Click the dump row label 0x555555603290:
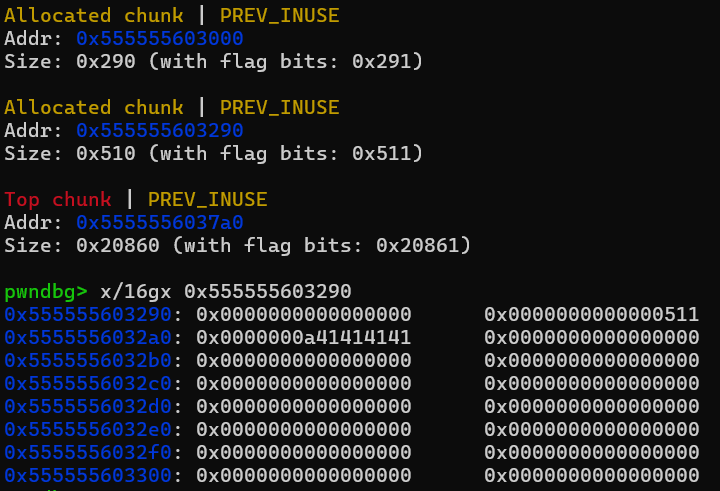 [93, 314]
